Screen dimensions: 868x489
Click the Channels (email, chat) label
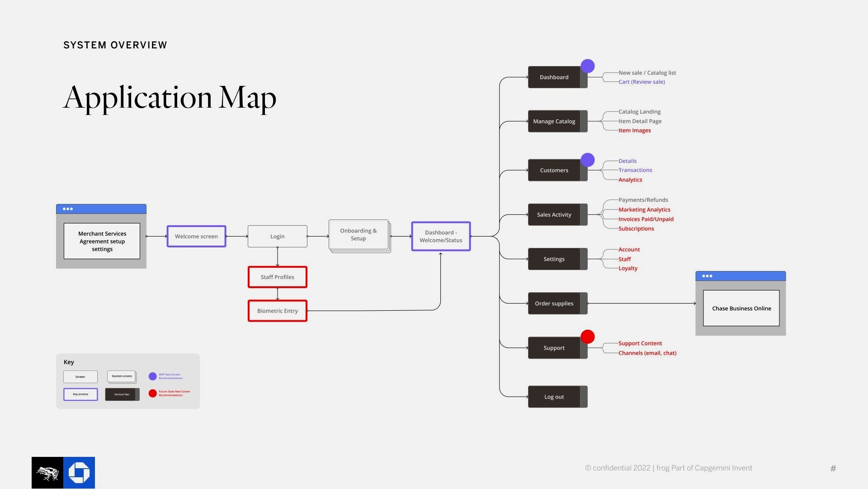647,353
